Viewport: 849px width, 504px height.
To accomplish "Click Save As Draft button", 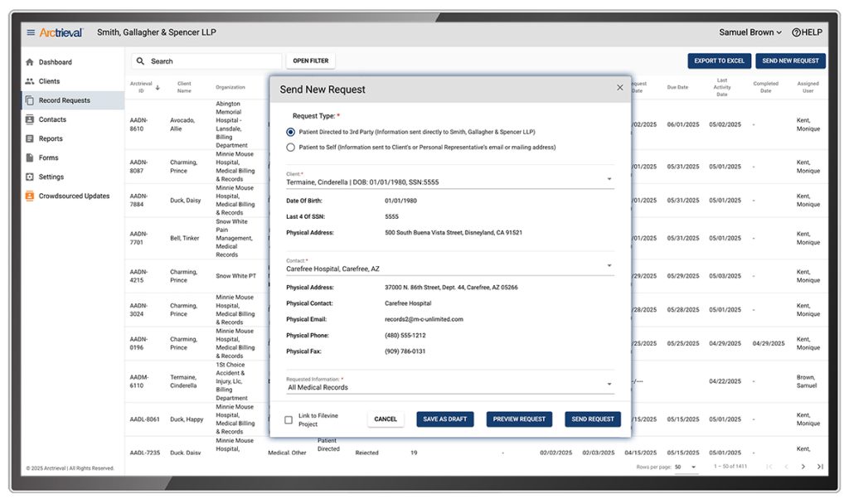I will (x=444, y=419).
